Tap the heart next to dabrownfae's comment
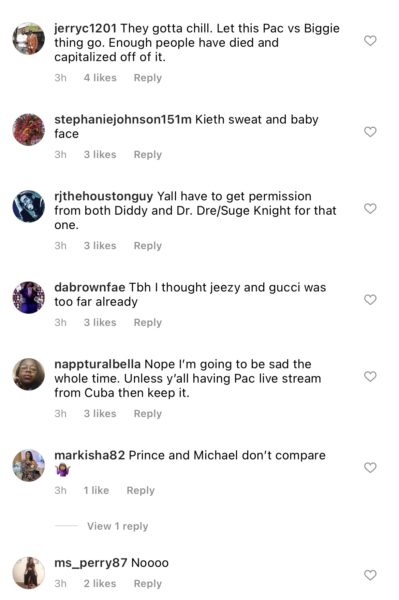The width and height of the screenshot is (399, 600). [x=370, y=300]
